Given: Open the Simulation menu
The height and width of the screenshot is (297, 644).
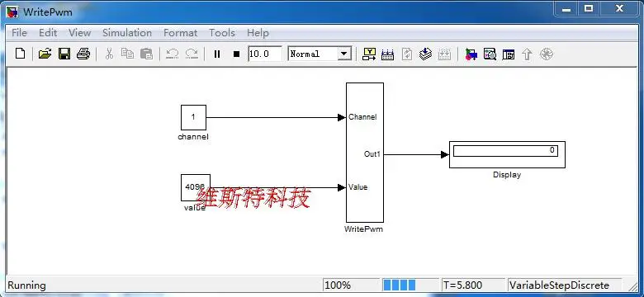Looking at the screenshot, I should pos(127,33).
